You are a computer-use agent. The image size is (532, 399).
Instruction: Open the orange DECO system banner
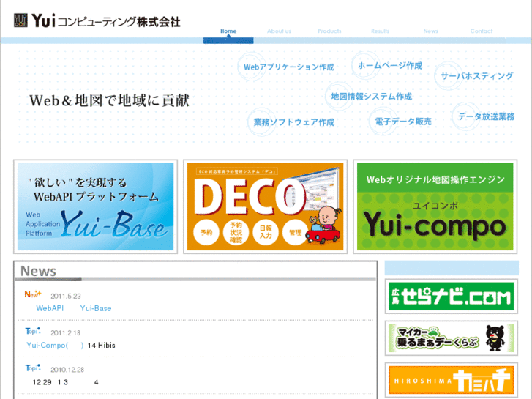266,206
